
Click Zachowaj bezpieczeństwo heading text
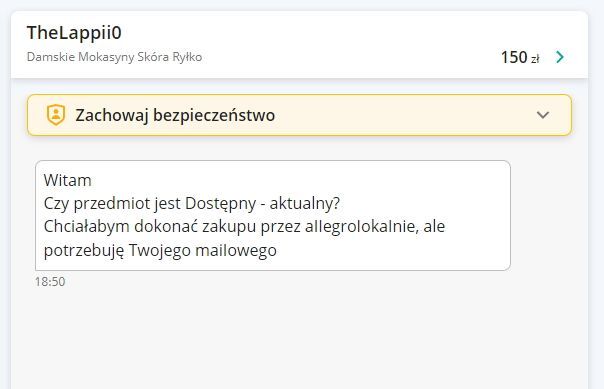[175, 115]
